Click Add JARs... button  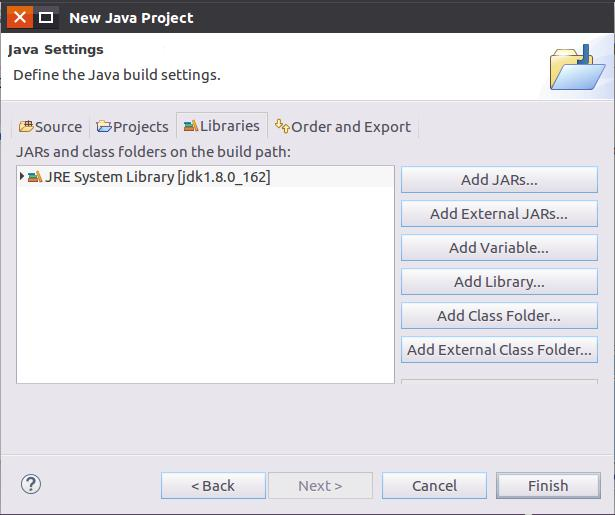tap(499, 180)
